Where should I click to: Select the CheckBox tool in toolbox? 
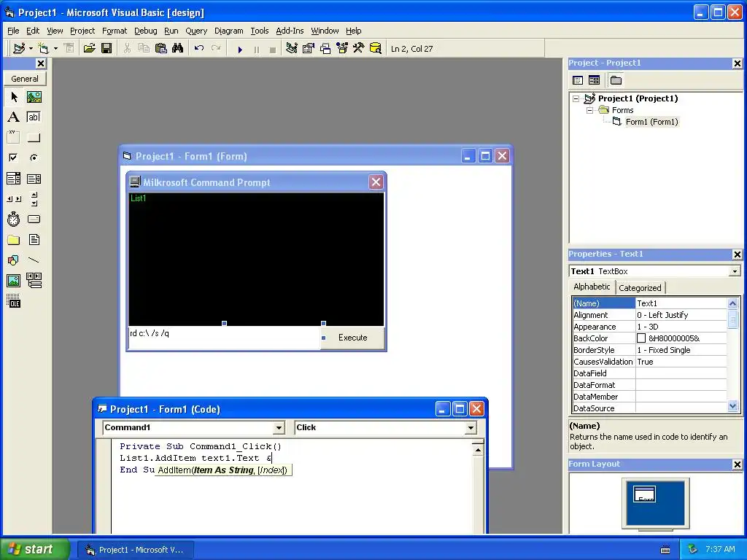point(14,157)
